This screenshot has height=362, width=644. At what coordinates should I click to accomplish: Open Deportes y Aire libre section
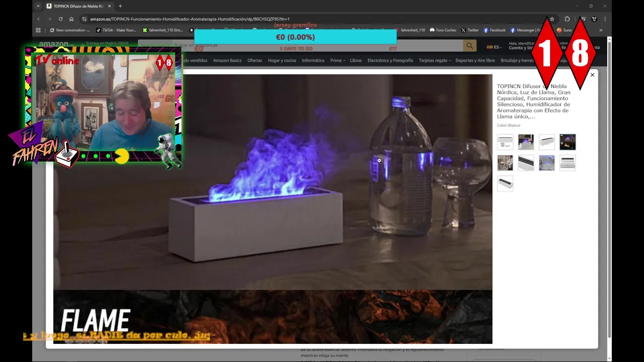[x=475, y=60]
